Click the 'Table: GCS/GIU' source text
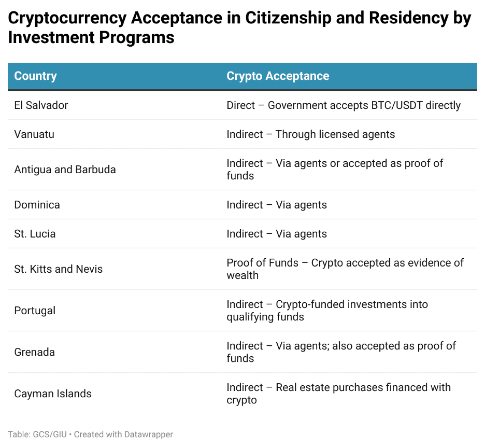 (x=37, y=435)
